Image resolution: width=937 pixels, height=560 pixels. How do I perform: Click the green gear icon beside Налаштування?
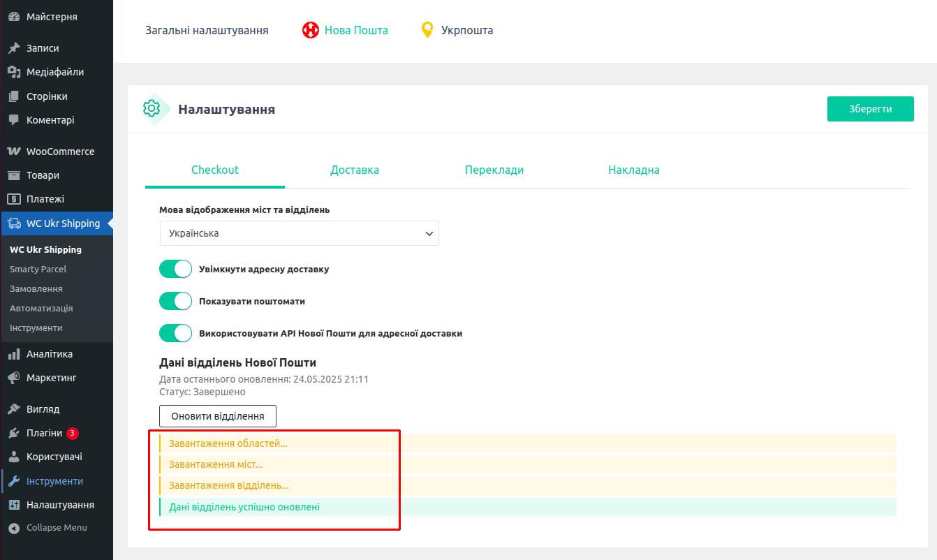pyautogui.click(x=152, y=108)
